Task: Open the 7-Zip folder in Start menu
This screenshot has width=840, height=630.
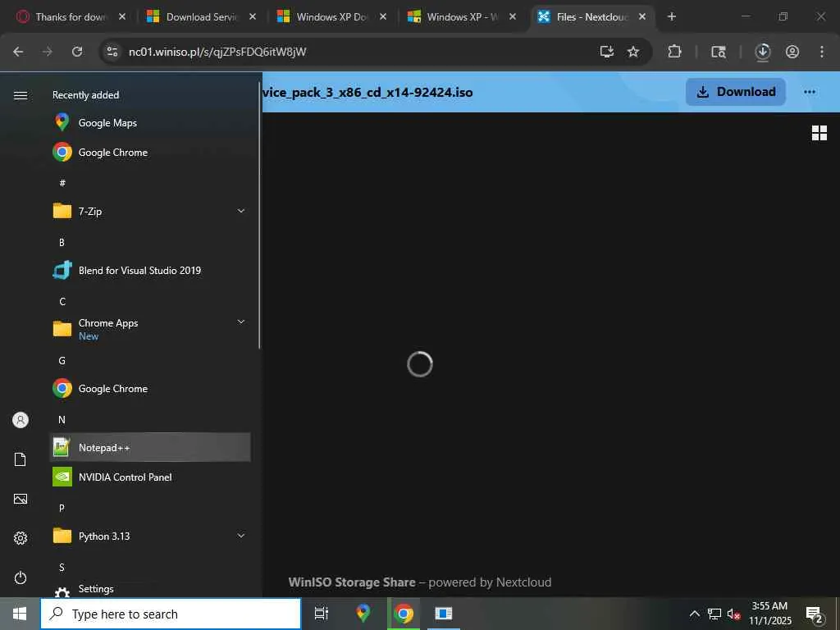Action: point(150,211)
